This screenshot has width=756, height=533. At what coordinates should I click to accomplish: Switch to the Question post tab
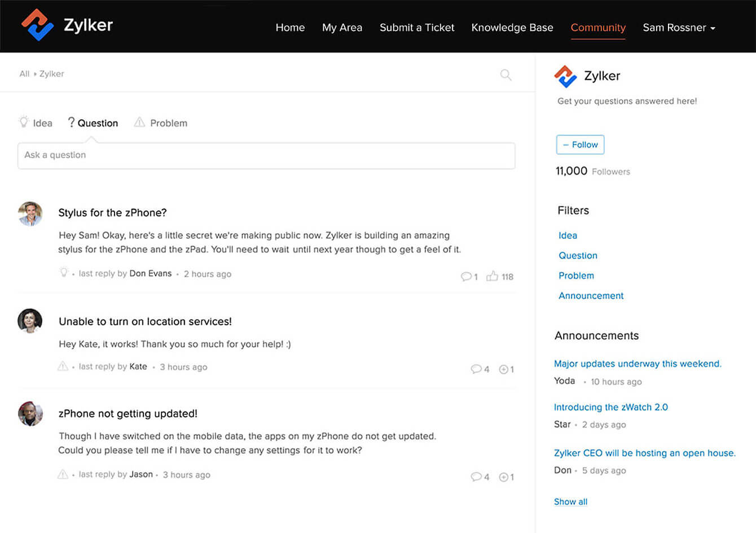tap(93, 123)
